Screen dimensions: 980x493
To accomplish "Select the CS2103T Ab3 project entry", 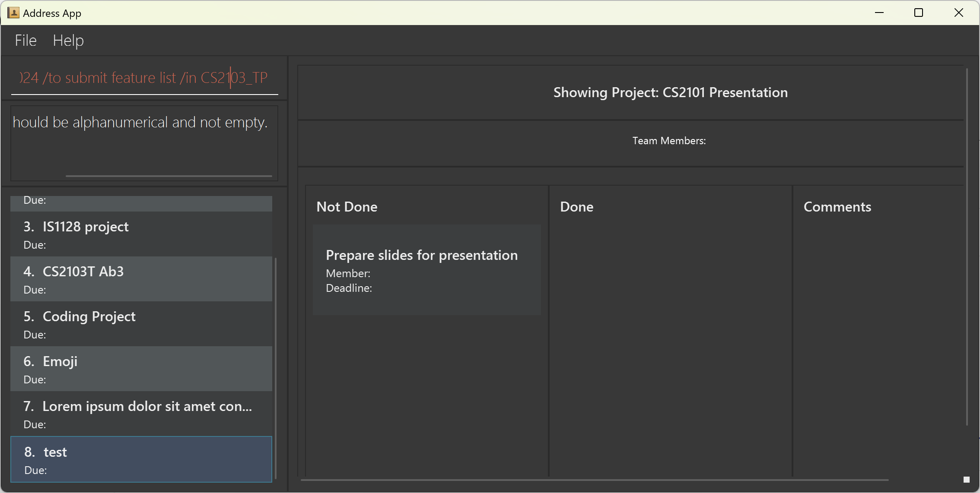I will click(141, 279).
